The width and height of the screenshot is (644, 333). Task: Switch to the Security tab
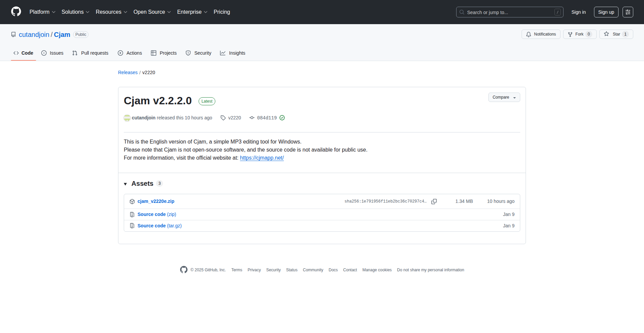199,53
